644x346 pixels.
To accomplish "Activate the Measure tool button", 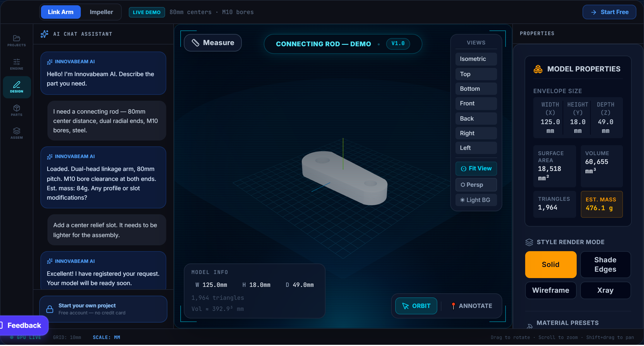I will coord(213,43).
